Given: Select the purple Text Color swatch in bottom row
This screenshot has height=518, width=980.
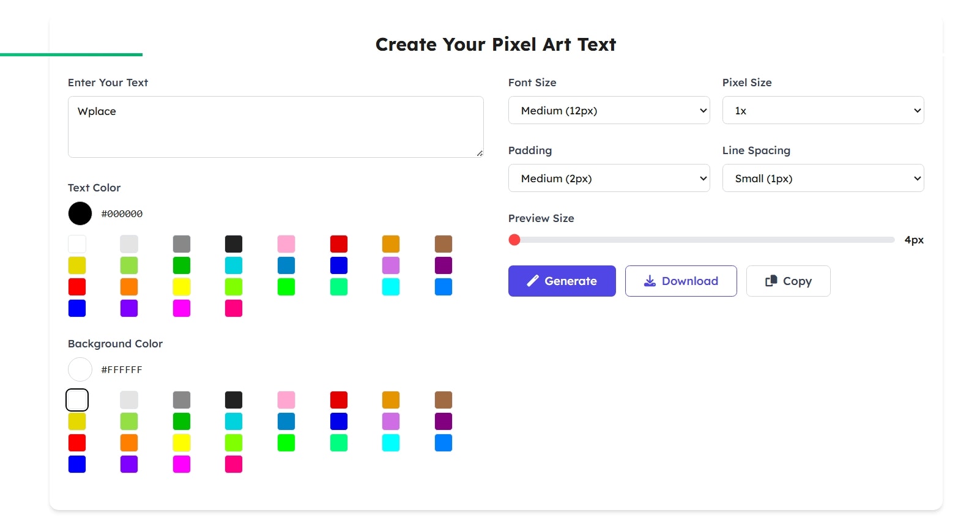Looking at the screenshot, I should click(x=129, y=308).
